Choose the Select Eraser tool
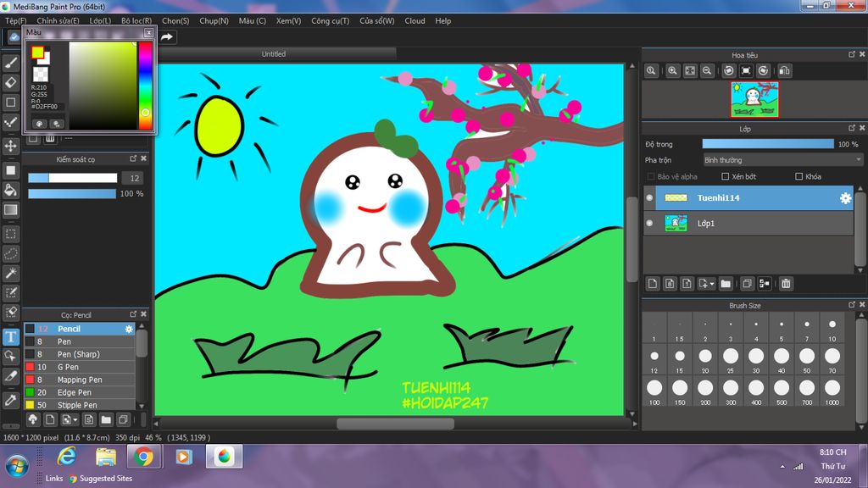This screenshot has width=868, height=488. click(x=10, y=312)
